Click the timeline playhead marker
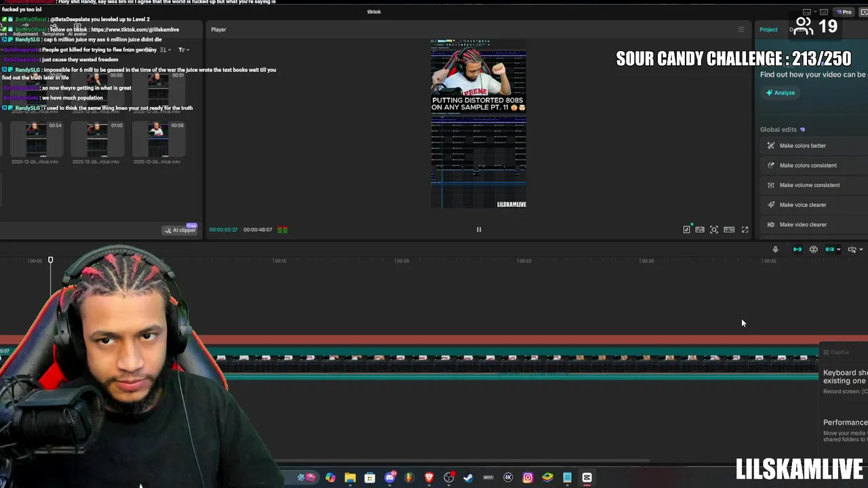The width and height of the screenshot is (868, 488). (50, 260)
